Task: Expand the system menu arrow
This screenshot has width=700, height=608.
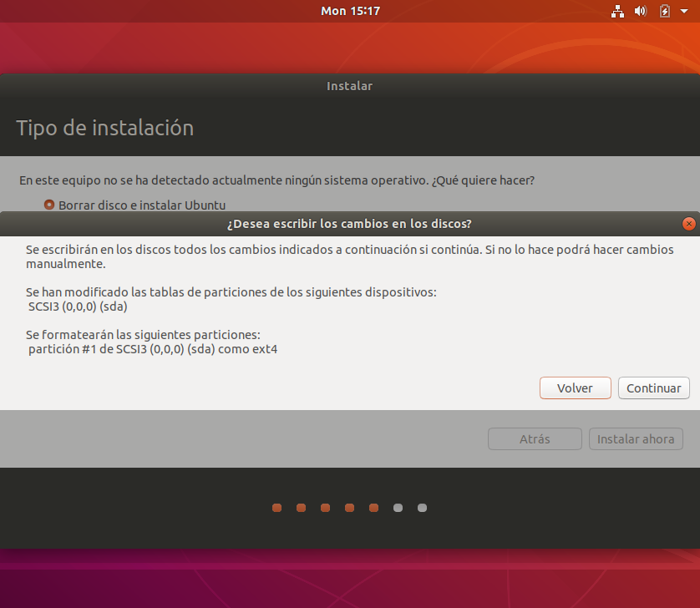Action: [684, 11]
